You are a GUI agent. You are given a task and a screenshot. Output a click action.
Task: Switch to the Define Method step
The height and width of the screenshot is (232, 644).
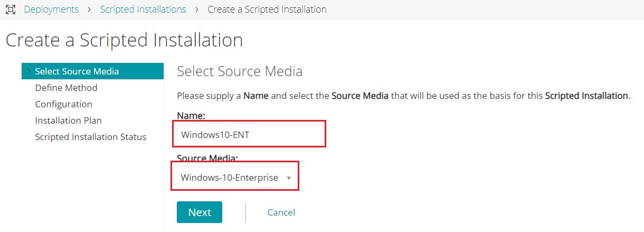66,88
